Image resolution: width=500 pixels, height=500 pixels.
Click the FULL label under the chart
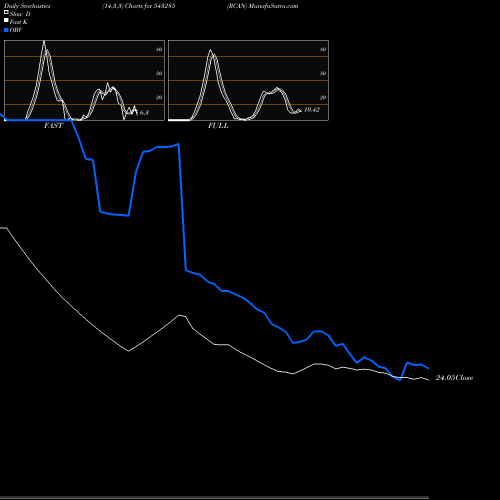(218, 126)
